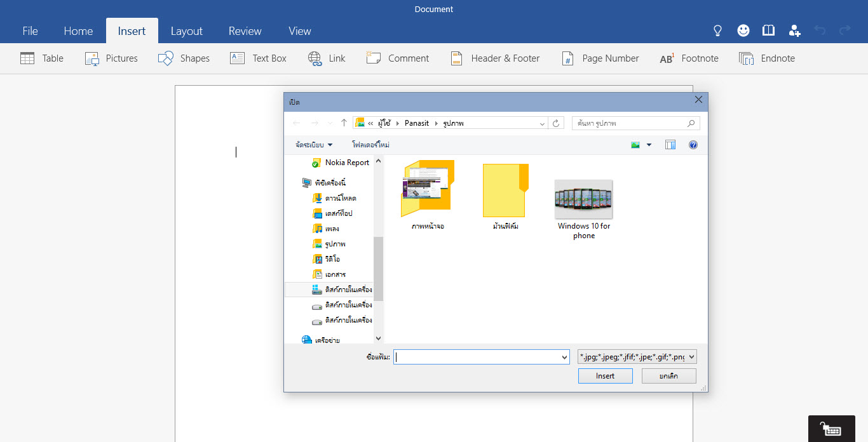Open the view options dropdown arrow
This screenshot has height=442, width=868.
649,145
